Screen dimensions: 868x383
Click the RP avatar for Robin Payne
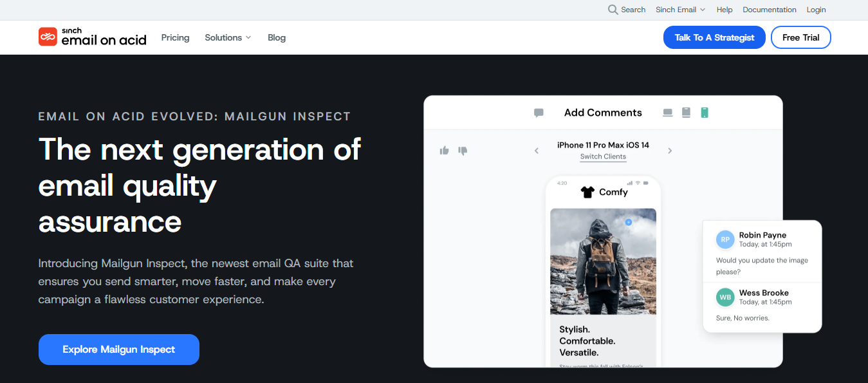coord(725,239)
